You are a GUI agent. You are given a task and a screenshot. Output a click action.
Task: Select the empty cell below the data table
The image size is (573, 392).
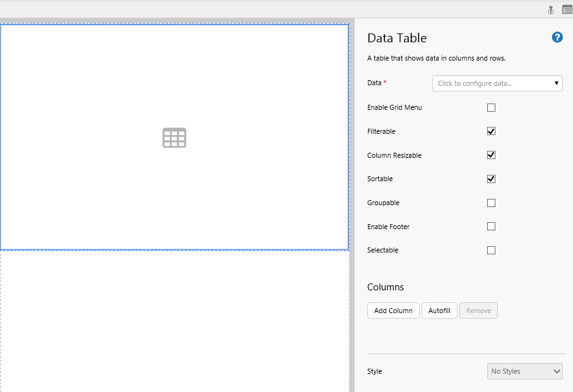(174, 321)
